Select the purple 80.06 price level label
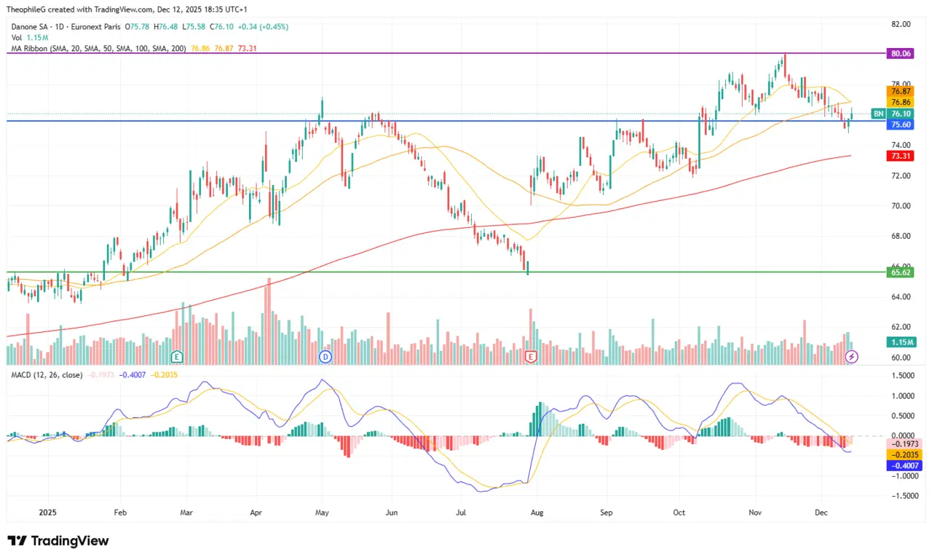 900,53
